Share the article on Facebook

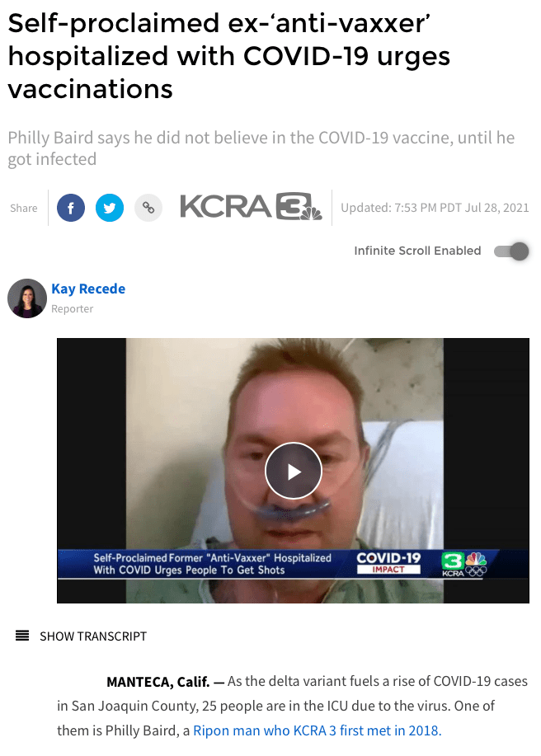click(x=71, y=208)
